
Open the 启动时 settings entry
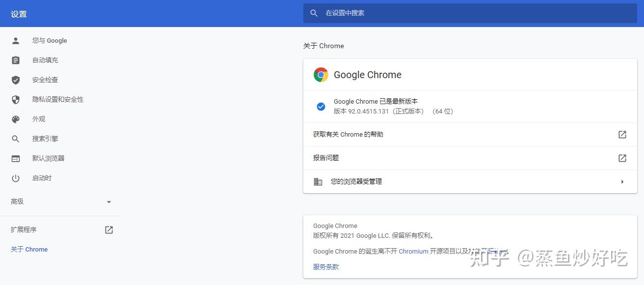pyautogui.click(x=41, y=178)
